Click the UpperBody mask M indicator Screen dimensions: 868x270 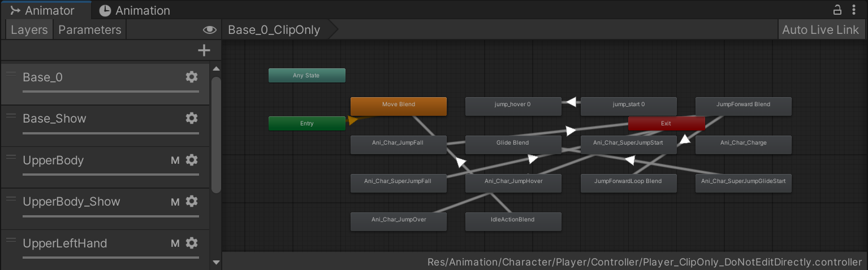pos(175,160)
